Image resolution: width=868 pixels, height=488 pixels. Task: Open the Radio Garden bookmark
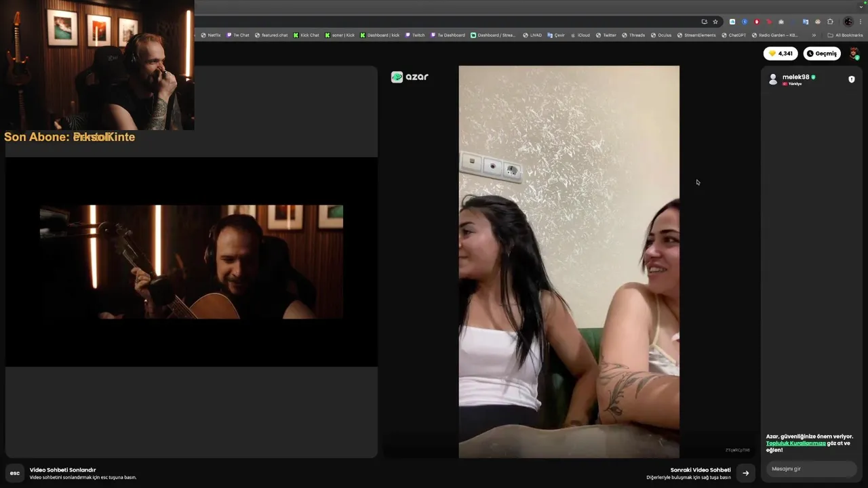[x=774, y=35]
